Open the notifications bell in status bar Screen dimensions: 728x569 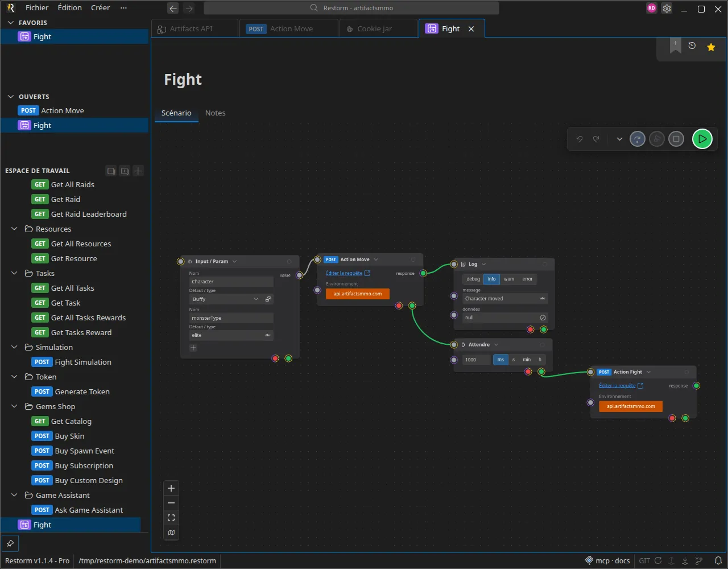[x=719, y=560]
